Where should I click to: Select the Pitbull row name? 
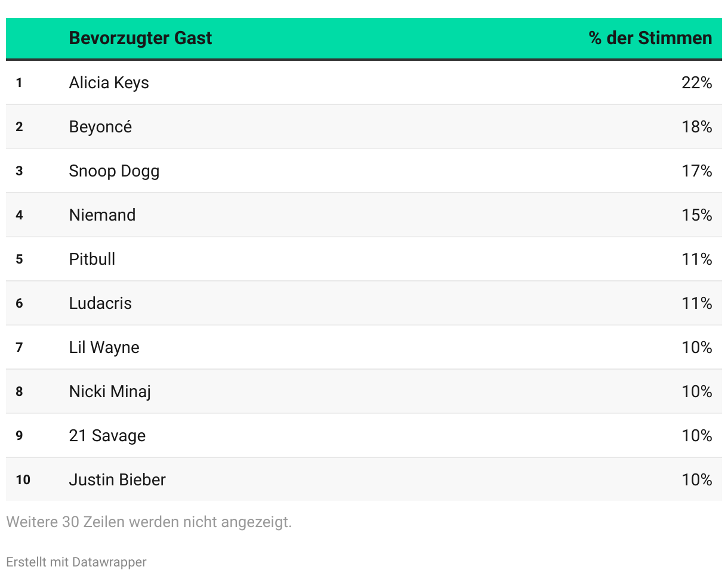[92, 259]
